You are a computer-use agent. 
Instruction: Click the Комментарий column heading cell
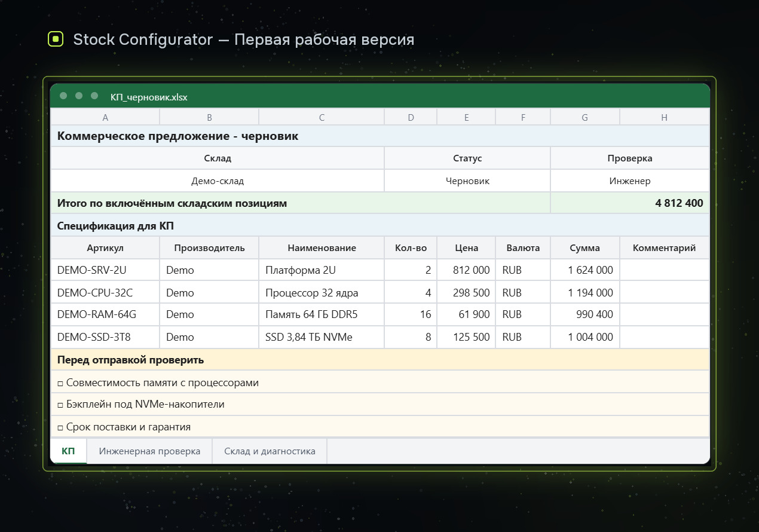(x=665, y=247)
